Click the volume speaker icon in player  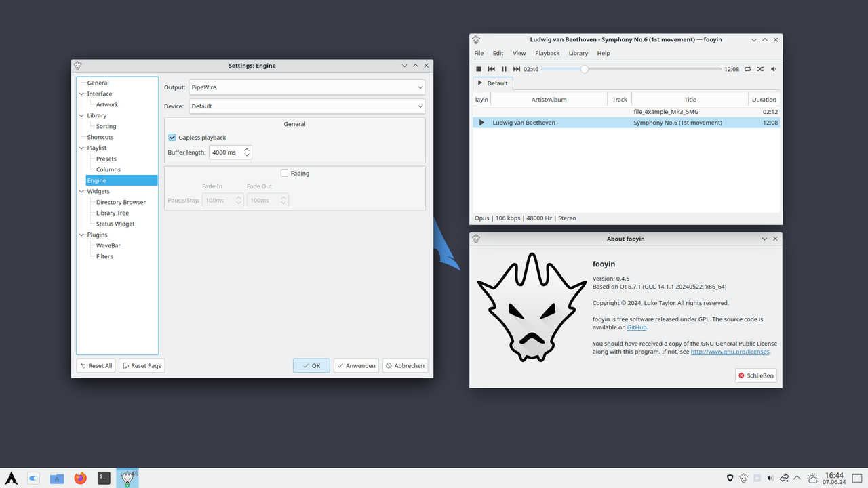[x=774, y=69]
